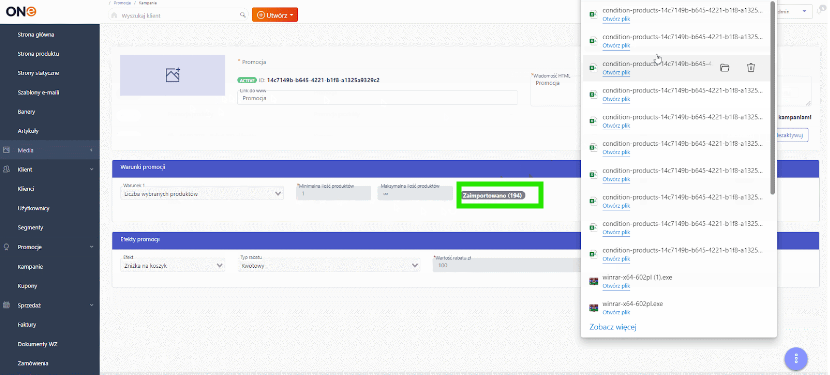Screen dimensions: 830x375
Task: Go to Kampanie in the sidebar
Action: click(30, 266)
